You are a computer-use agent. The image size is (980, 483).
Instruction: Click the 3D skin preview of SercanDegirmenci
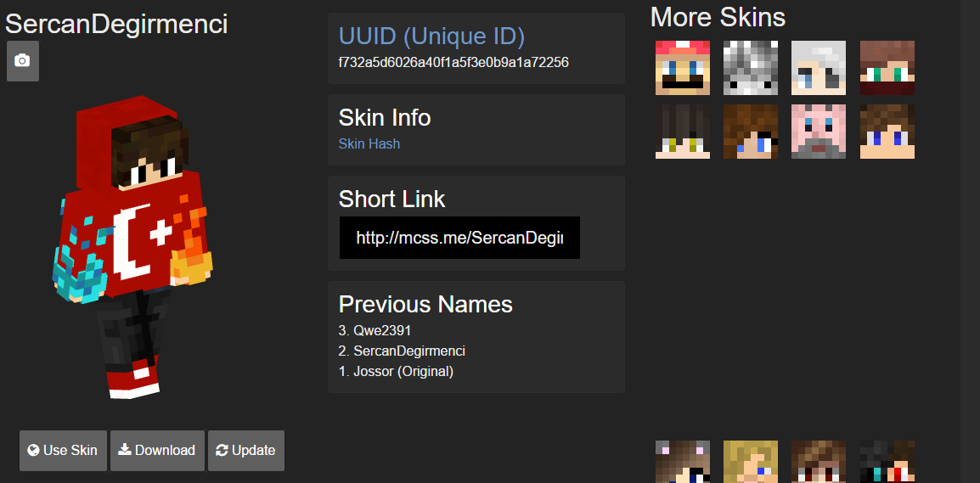pyautogui.click(x=132, y=247)
